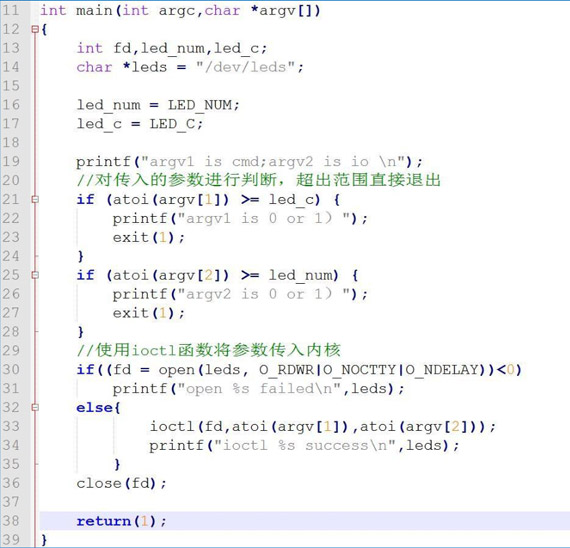Click the else keyword on line 32
This screenshot has width=570, height=548.
click(95, 408)
